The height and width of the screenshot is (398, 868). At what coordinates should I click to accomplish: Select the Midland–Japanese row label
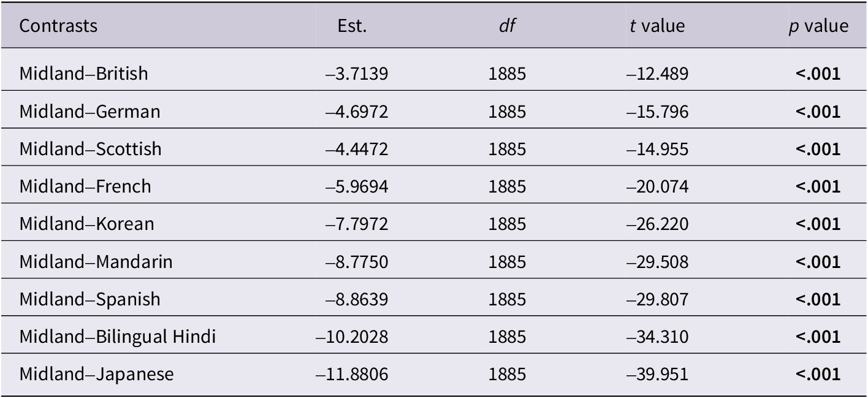pyautogui.click(x=97, y=374)
